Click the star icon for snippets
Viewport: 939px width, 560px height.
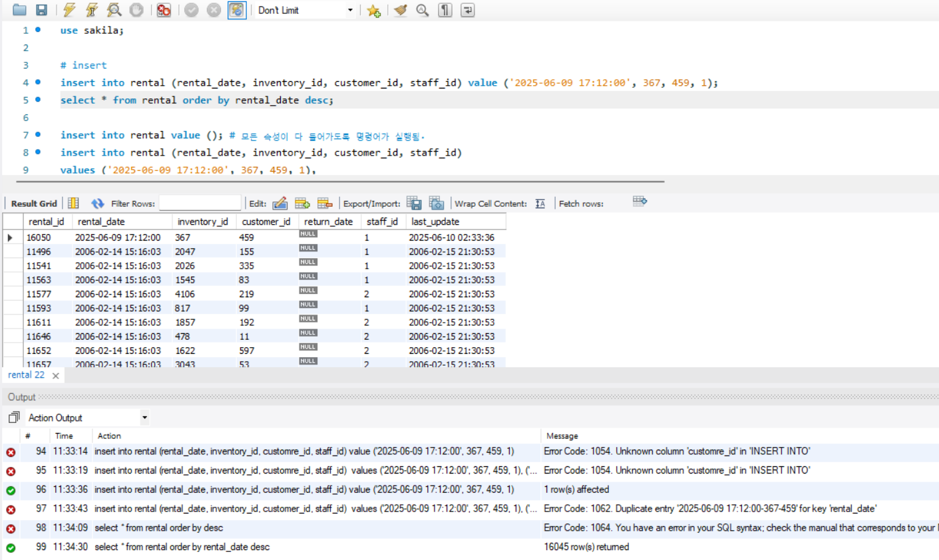[x=373, y=10]
